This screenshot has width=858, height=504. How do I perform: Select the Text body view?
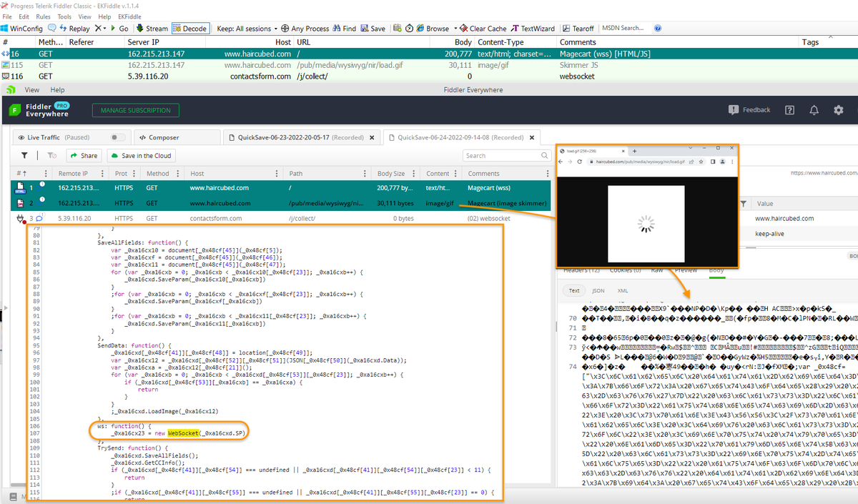[574, 291]
